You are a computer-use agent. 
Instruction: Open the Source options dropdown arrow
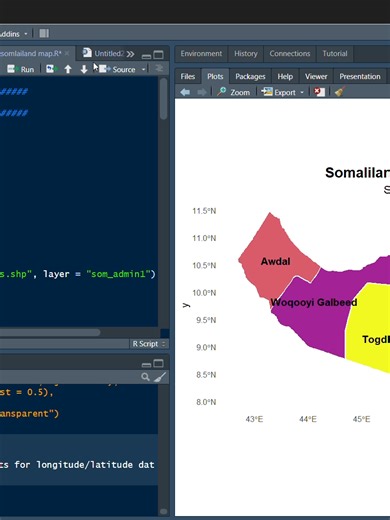click(x=144, y=69)
